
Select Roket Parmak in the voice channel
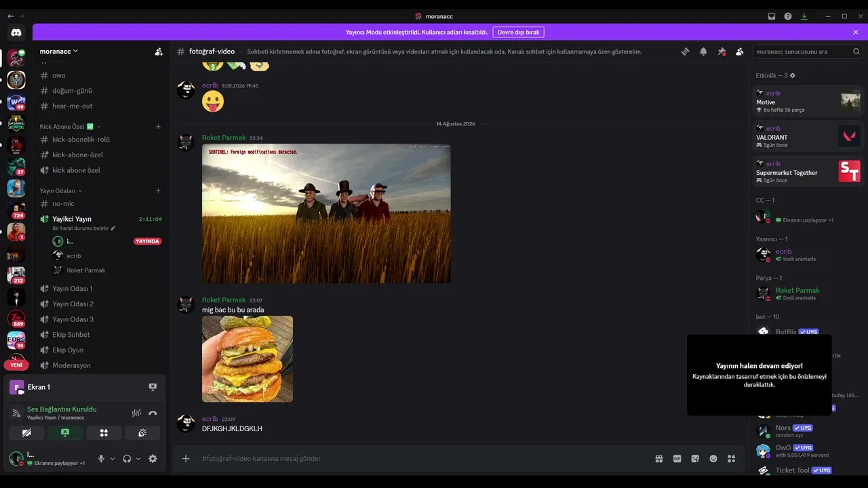coord(106,270)
